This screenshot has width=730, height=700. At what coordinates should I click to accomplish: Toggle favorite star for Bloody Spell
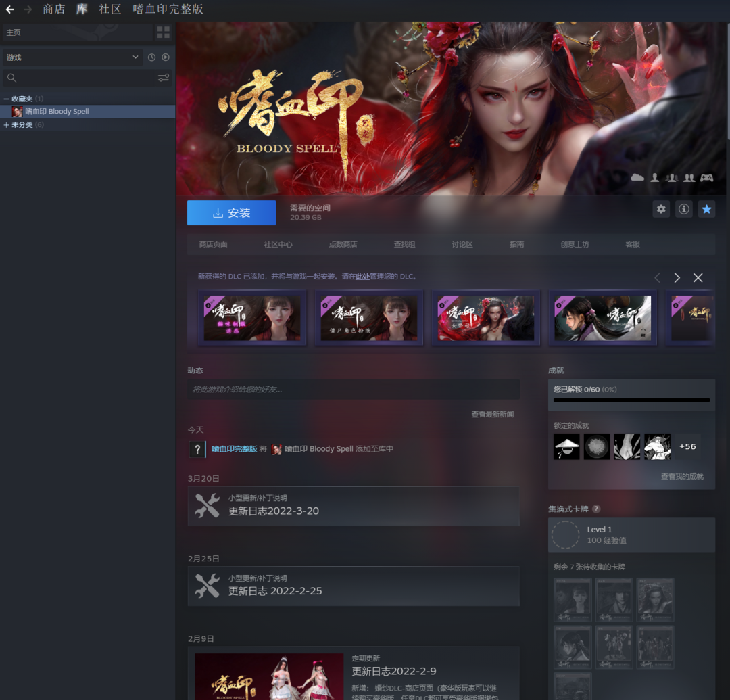(x=707, y=209)
